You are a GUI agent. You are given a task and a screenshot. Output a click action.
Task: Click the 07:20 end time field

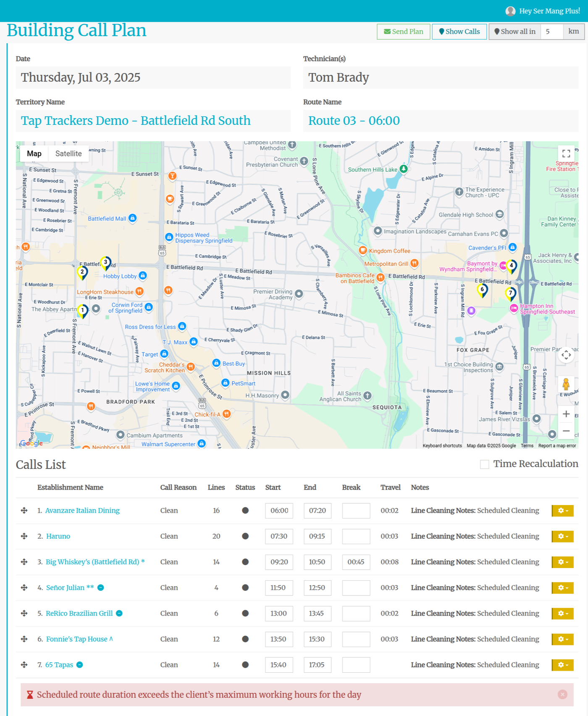coord(318,511)
